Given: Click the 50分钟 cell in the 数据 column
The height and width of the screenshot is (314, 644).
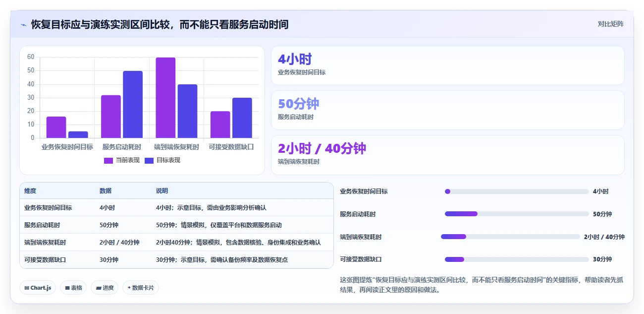Looking at the screenshot, I should coord(109,225).
